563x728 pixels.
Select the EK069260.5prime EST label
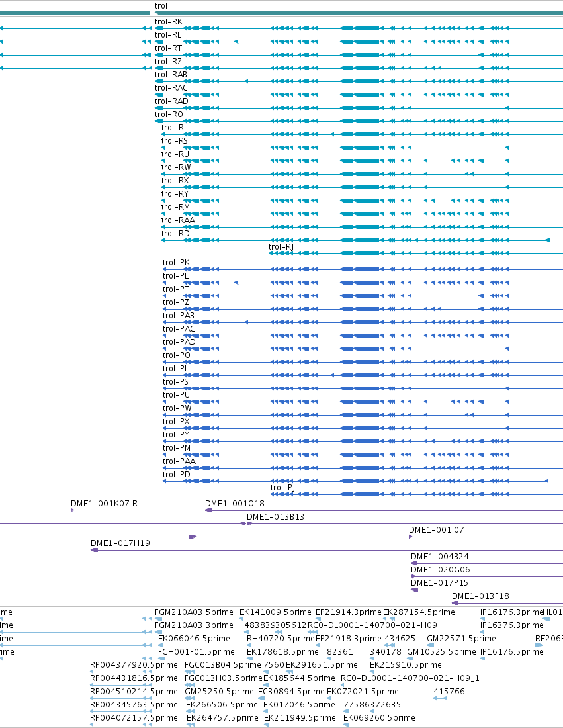[379, 718]
